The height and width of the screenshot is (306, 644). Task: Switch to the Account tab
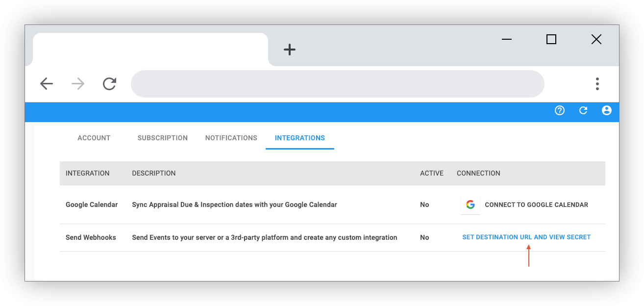94,138
